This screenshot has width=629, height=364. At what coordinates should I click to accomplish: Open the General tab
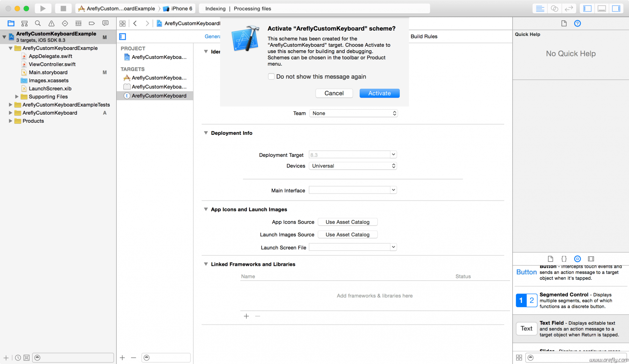pos(212,36)
